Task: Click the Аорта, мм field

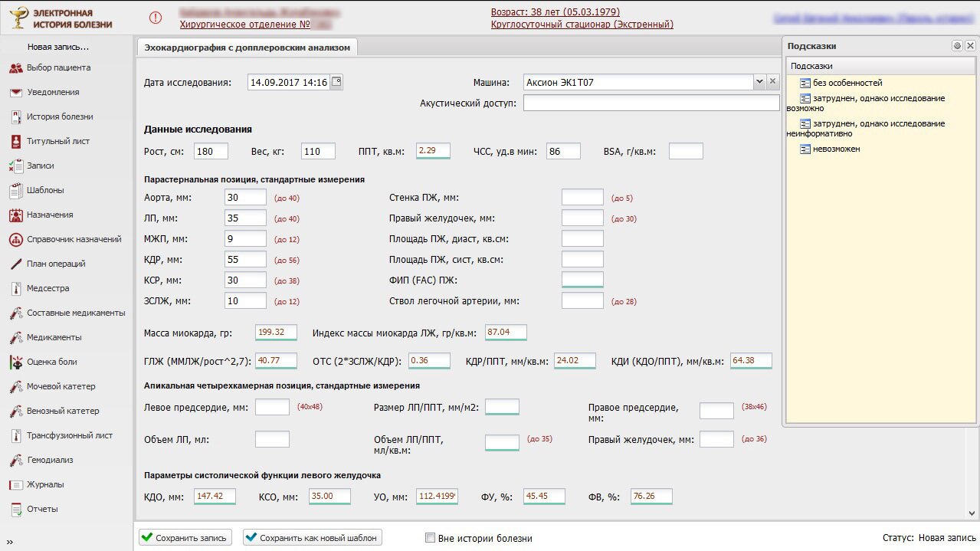Action: click(245, 198)
